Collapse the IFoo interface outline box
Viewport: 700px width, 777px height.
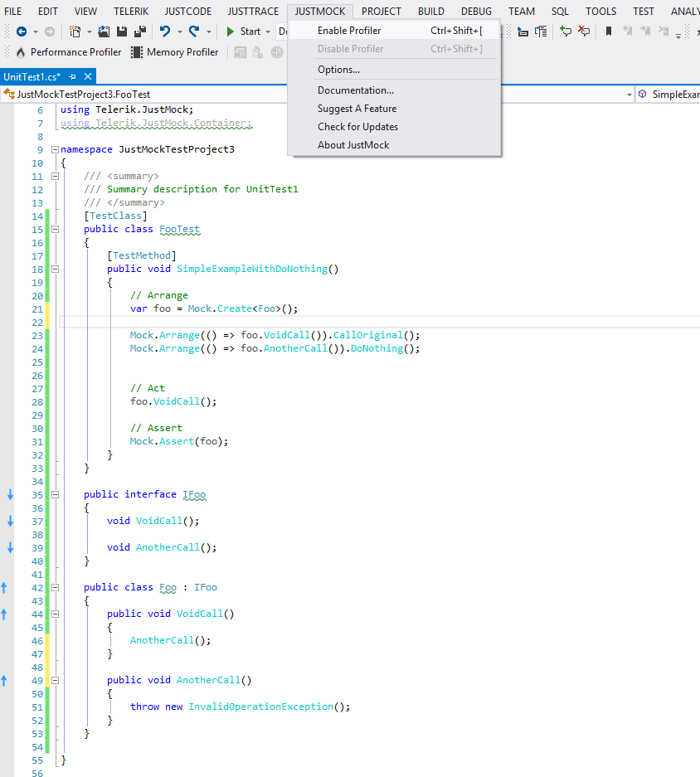click(56, 494)
